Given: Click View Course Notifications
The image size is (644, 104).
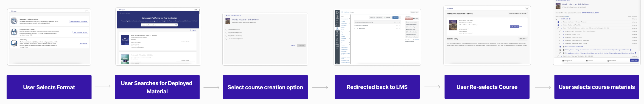Looking at the screenshot, I should 412,37.
